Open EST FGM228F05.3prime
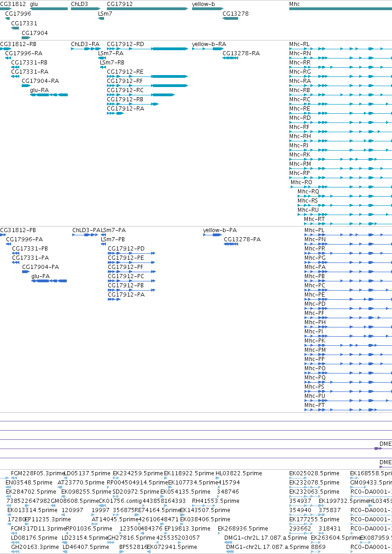The width and height of the screenshot is (392, 554). tap(37, 473)
